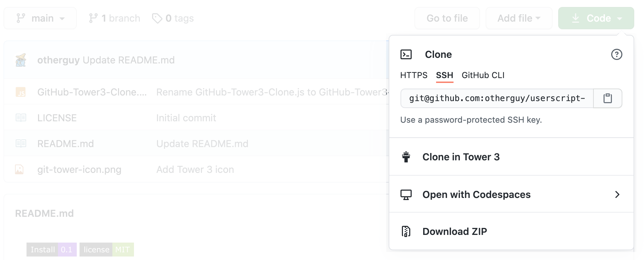The height and width of the screenshot is (260, 644).
Task: Choose Download ZIP
Action: (511, 231)
